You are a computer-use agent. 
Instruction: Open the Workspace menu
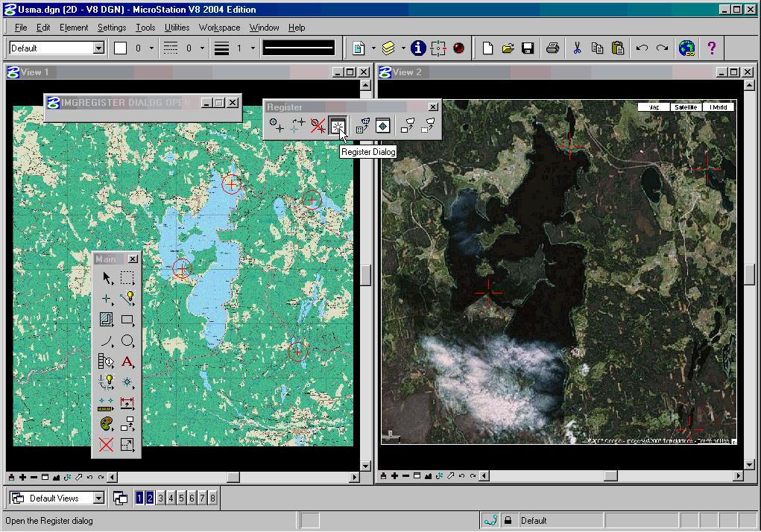pos(219,28)
